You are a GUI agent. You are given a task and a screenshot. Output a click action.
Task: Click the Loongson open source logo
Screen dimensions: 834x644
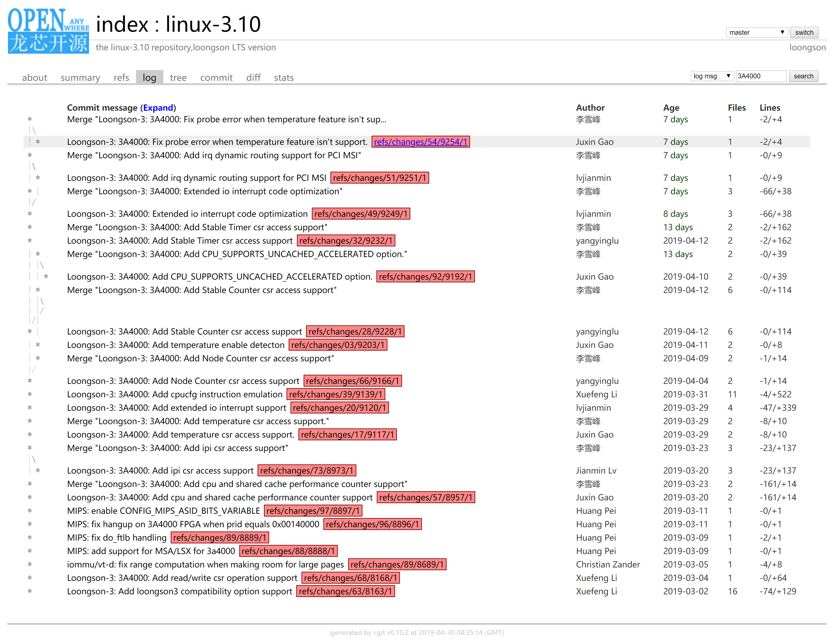[48, 30]
